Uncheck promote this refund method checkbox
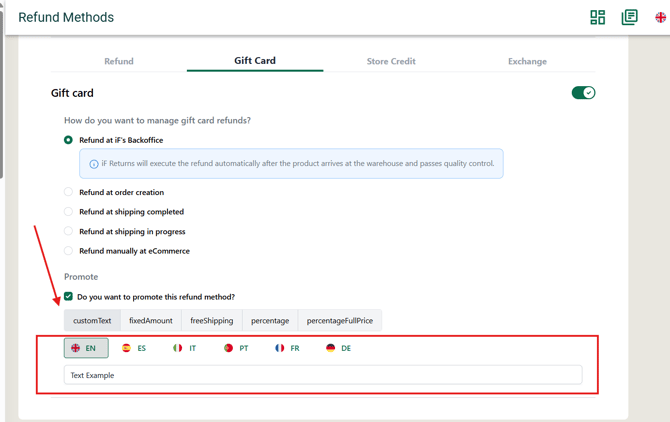 tap(69, 297)
